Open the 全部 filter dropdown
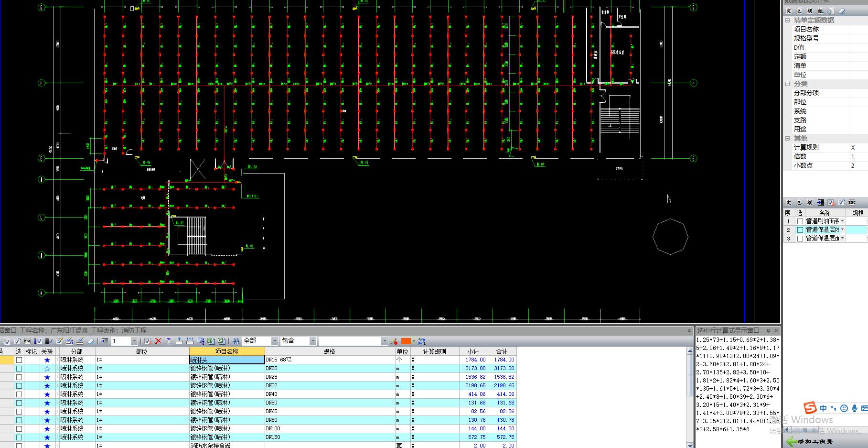Screen dimensions: 868x448 275,341
